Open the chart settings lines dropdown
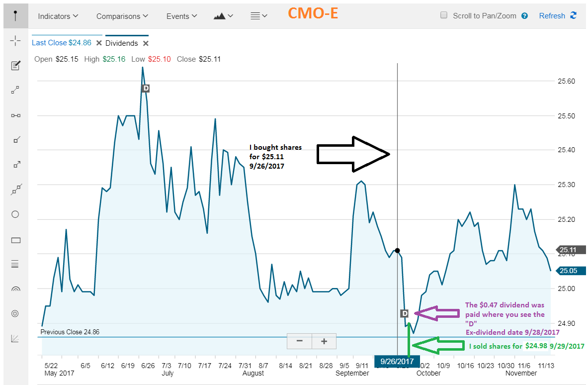 tap(259, 16)
